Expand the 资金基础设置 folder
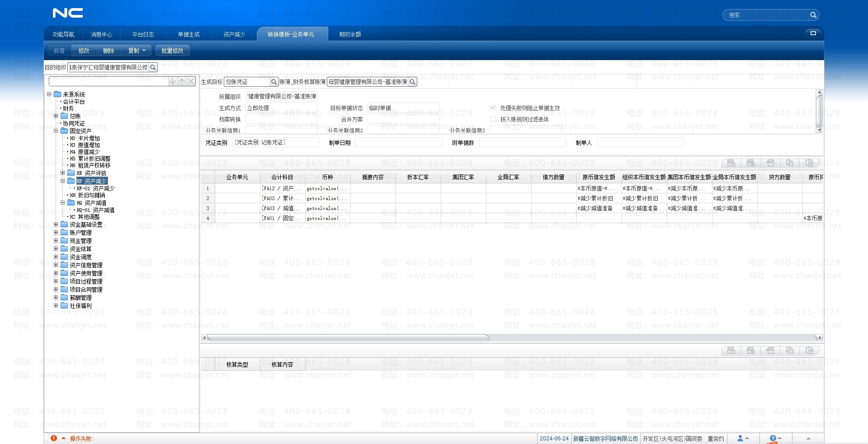 56,224
